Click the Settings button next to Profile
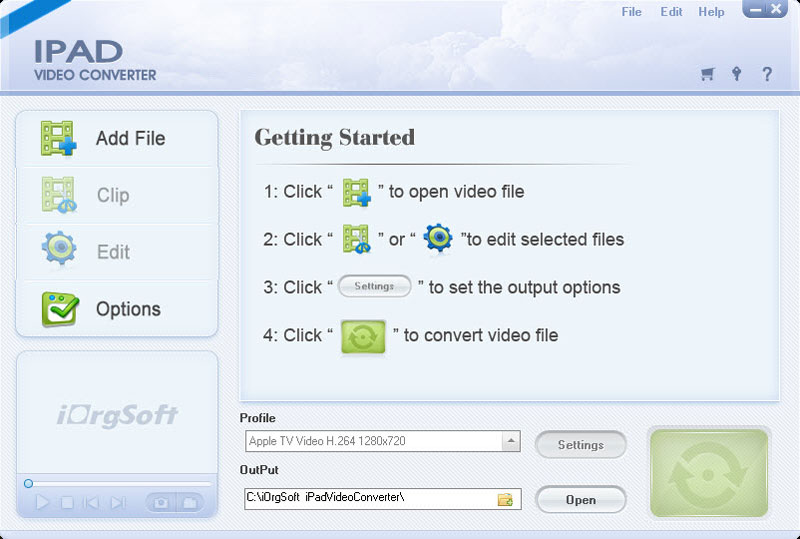Screen dimensions: 800x539 point(580,445)
